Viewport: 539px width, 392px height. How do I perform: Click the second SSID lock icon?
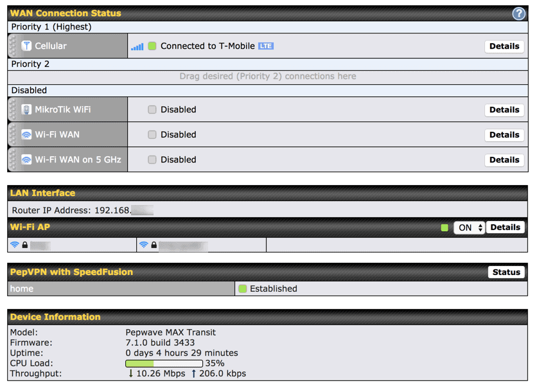(154, 245)
